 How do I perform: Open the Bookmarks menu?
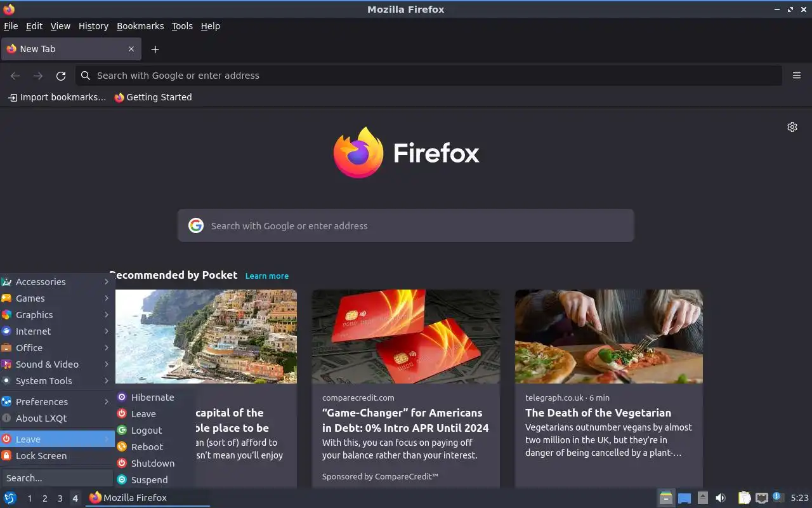140,26
